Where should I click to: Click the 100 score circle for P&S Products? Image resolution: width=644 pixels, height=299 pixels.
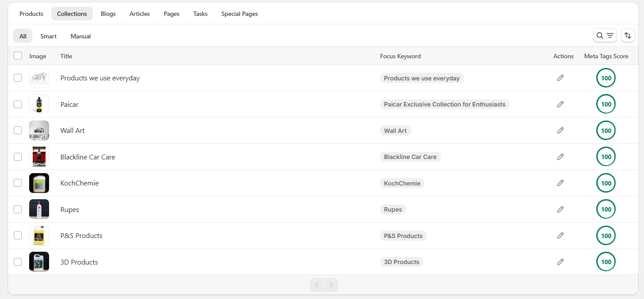tap(606, 235)
